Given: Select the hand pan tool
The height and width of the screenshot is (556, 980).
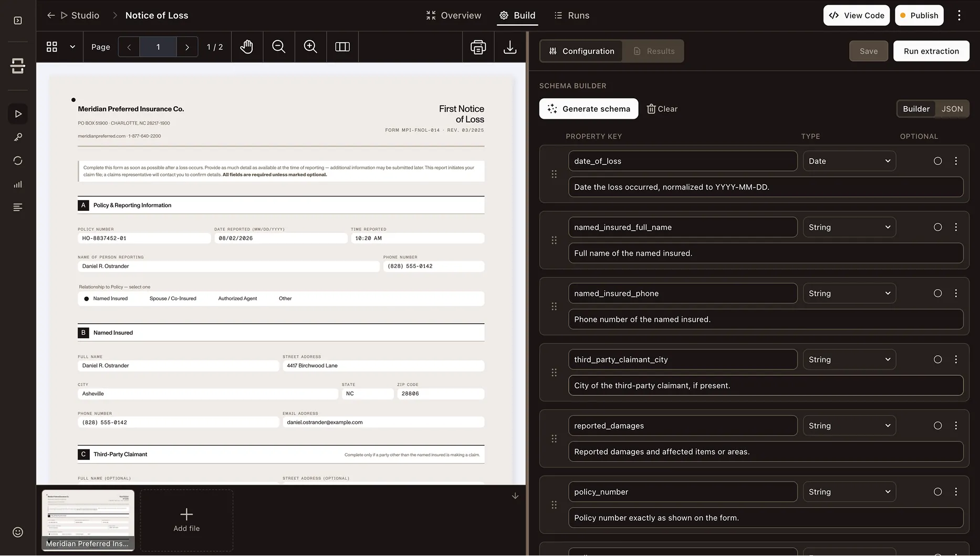Looking at the screenshot, I should click(x=247, y=47).
